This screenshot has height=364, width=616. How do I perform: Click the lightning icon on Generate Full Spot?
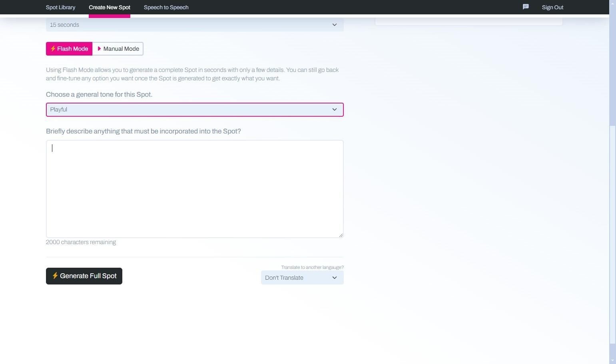pos(55,276)
